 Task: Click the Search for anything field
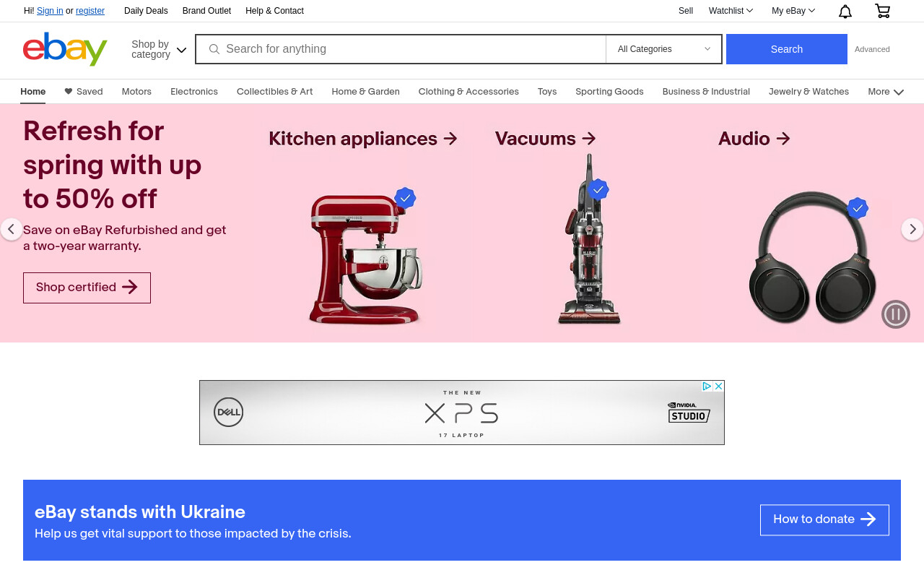[401, 49]
